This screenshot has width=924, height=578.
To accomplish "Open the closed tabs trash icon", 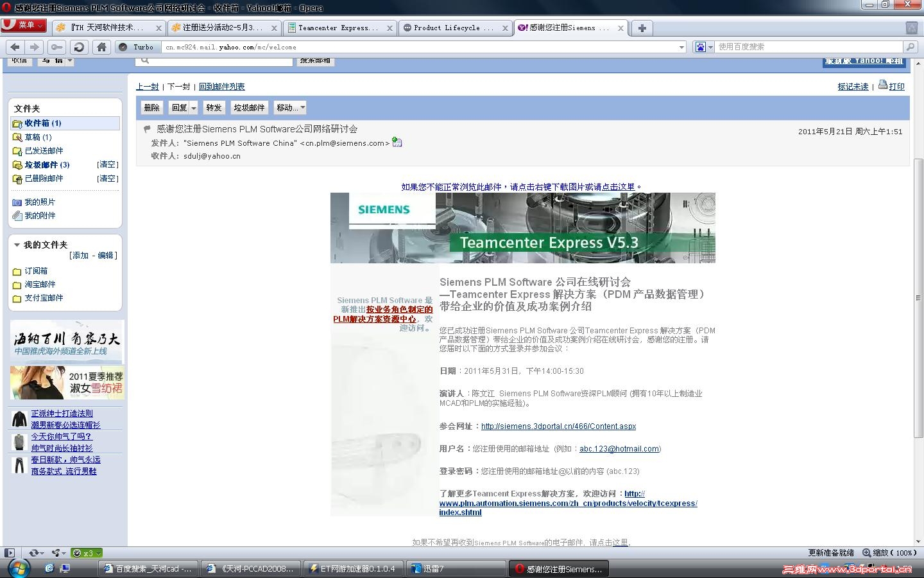I will click(x=911, y=28).
